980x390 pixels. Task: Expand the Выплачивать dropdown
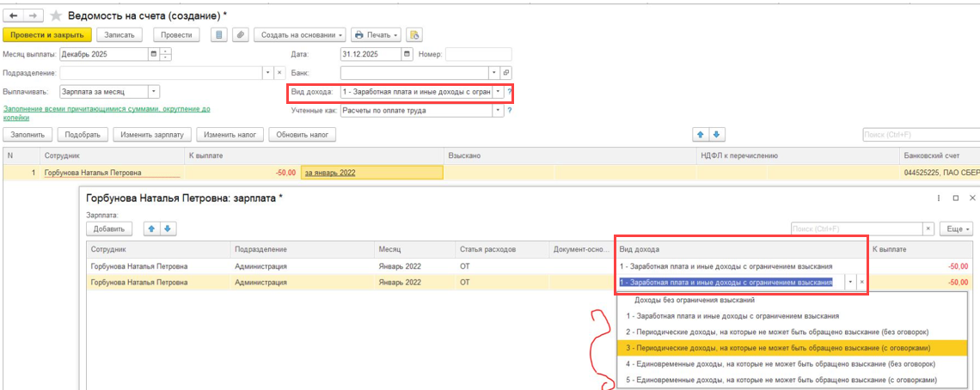coord(154,91)
